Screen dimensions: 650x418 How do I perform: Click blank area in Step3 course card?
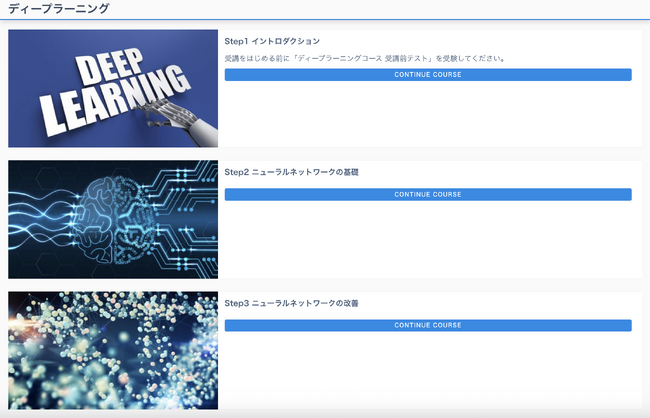(428, 370)
